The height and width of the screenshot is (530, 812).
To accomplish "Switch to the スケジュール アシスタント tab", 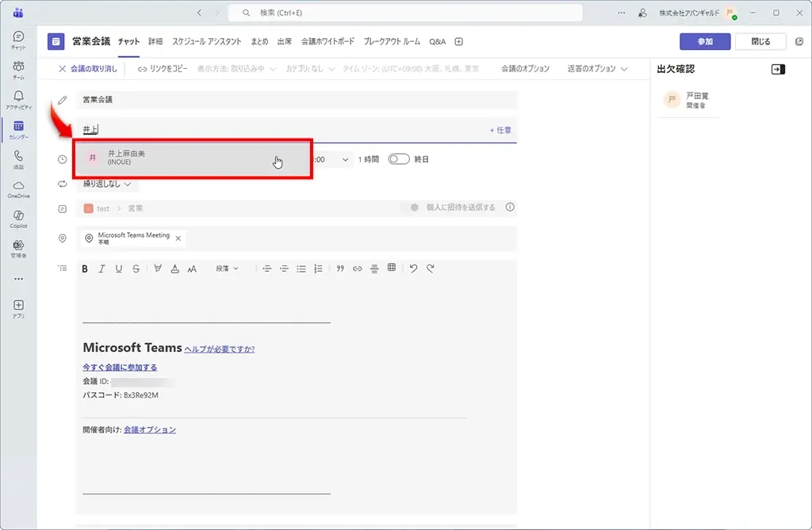I will [206, 41].
